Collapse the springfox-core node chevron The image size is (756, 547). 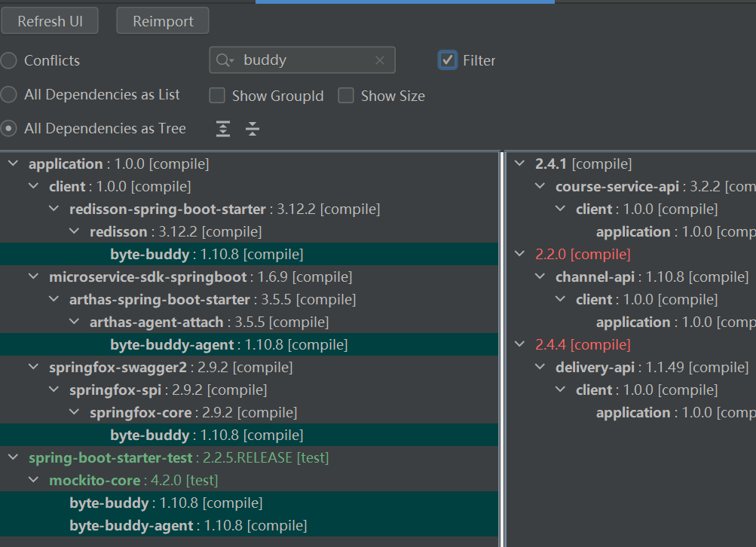(x=75, y=412)
